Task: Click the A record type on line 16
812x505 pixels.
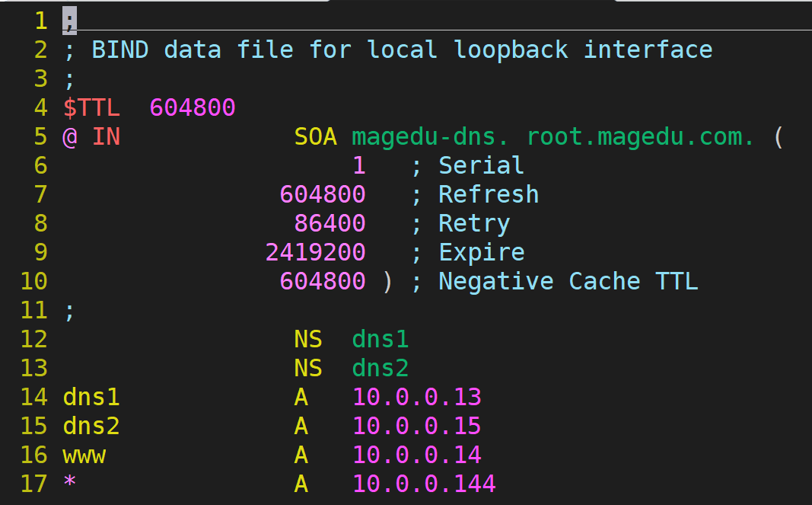Action: pos(301,455)
